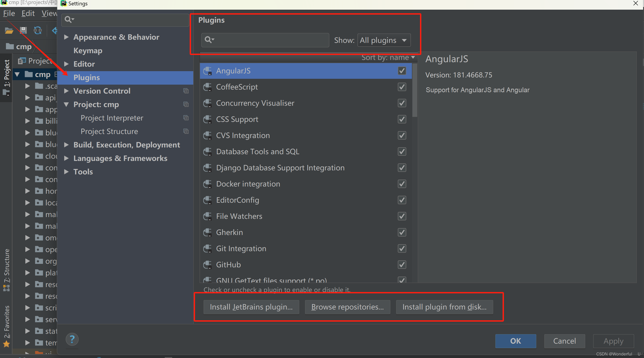Click the copy icon beside Project Interpreter
This screenshot has height=358, width=644.
click(x=186, y=118)
